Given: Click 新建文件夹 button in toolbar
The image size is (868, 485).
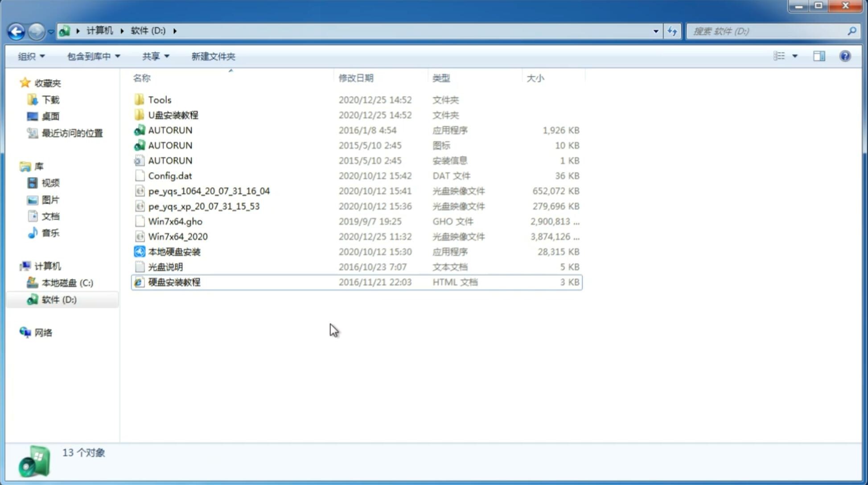Looking at the screenshot, I should [213, 55].
